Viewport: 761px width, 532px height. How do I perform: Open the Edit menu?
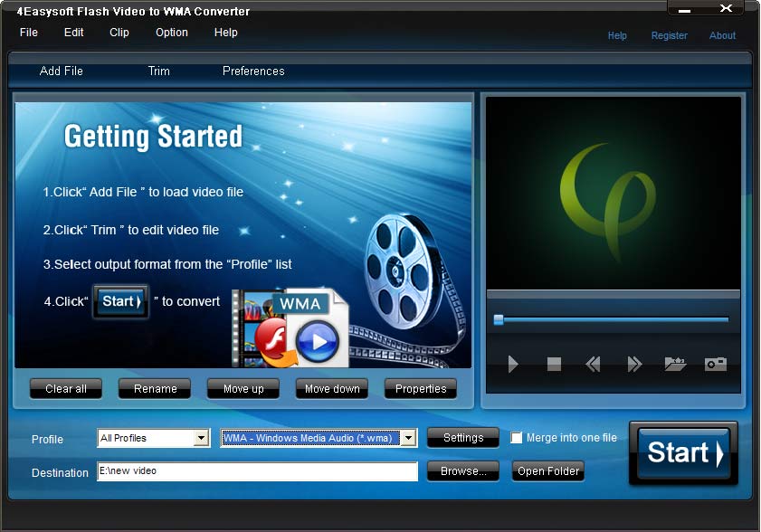point(74,33)
